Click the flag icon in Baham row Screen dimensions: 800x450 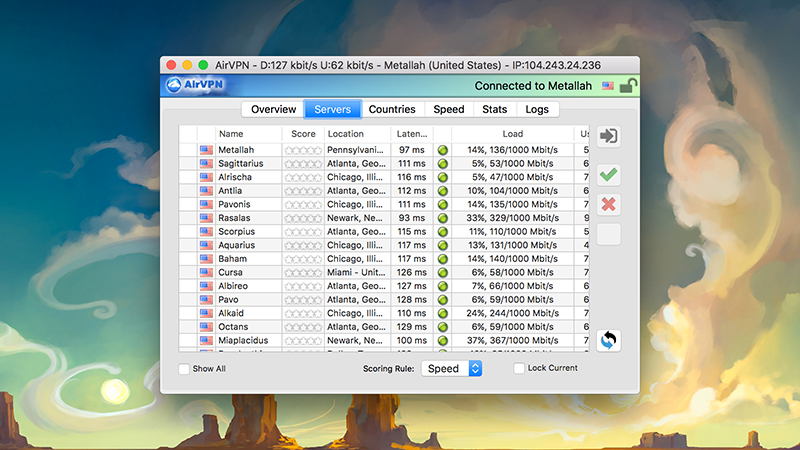(206, 259)
